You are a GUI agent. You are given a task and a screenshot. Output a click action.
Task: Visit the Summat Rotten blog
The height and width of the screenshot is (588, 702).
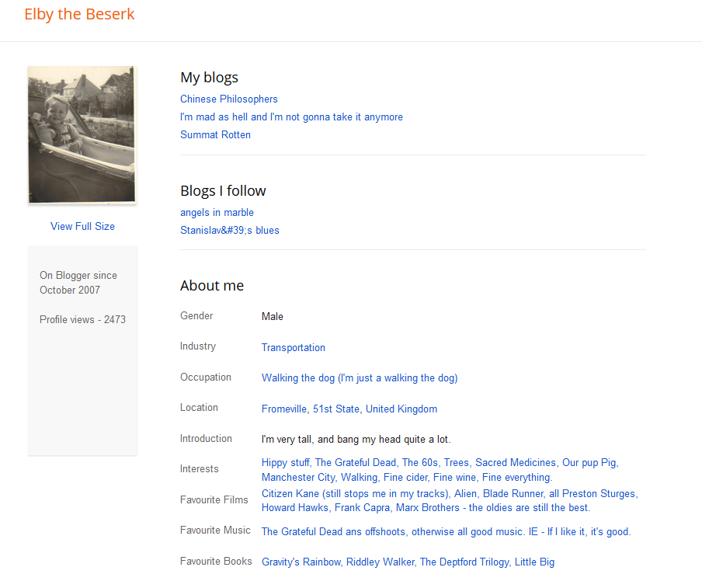(215, 135)
